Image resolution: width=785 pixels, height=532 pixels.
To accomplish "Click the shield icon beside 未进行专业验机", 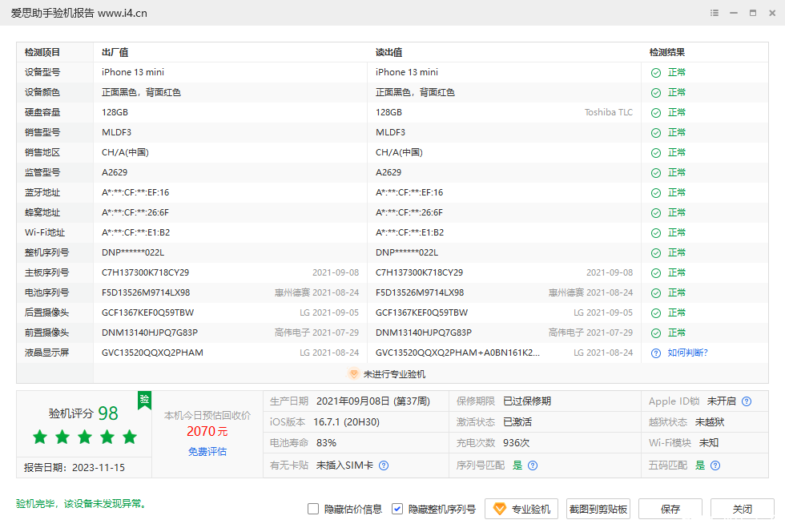I will [353, 373].
